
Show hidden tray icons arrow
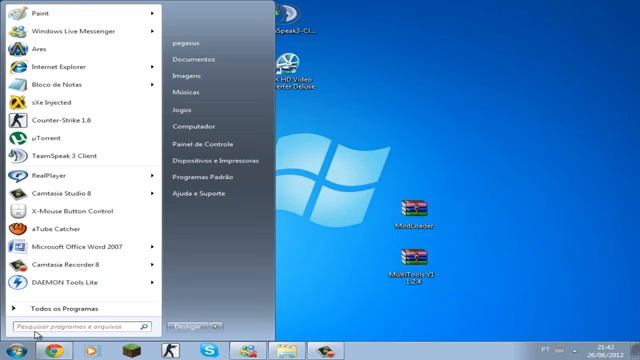574,351
